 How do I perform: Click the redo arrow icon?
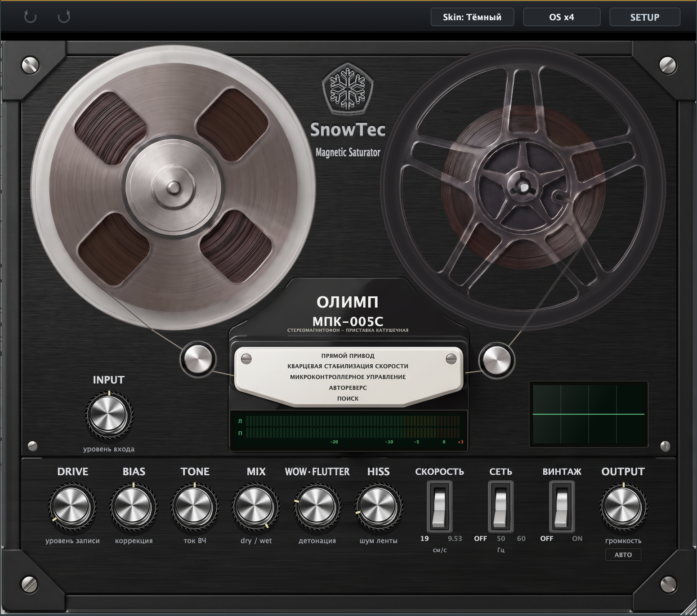click(x=64, y=17)
